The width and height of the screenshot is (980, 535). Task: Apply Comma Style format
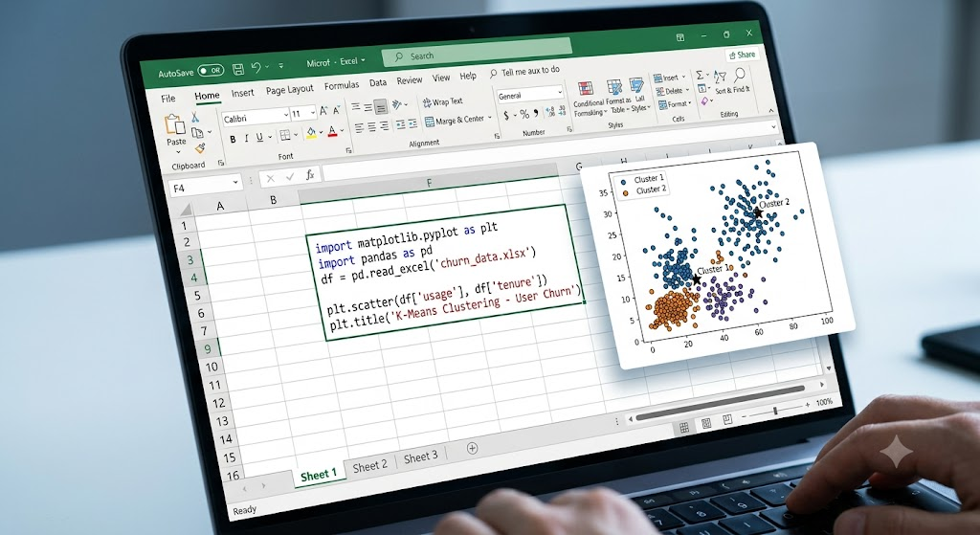[536, 113]
